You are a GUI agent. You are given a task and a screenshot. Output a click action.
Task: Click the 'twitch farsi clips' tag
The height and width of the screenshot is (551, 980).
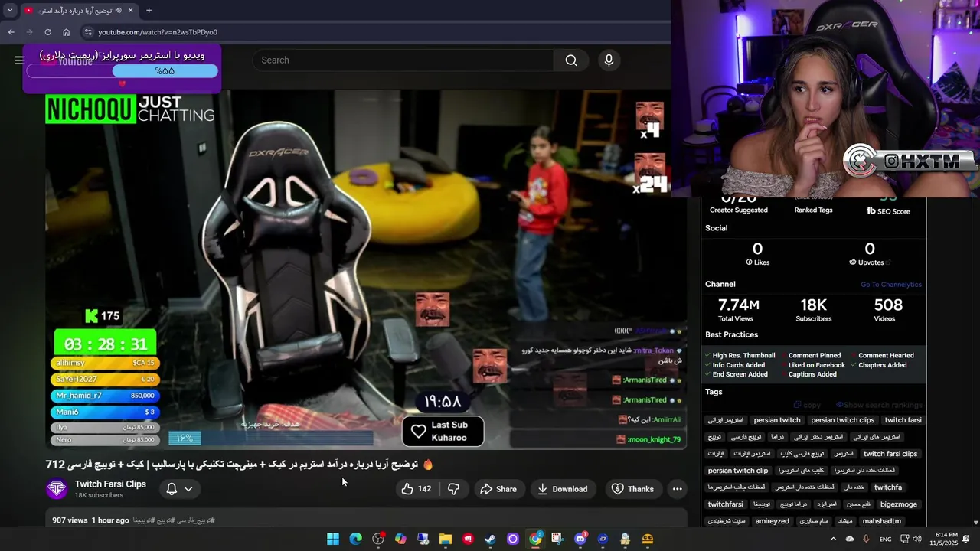tap(890, 454)
